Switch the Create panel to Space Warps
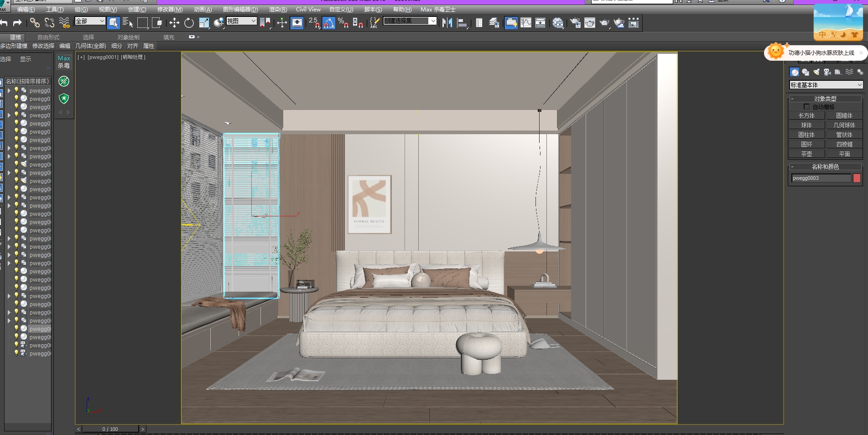Screen dimensions: 868x435 (849, 72)
